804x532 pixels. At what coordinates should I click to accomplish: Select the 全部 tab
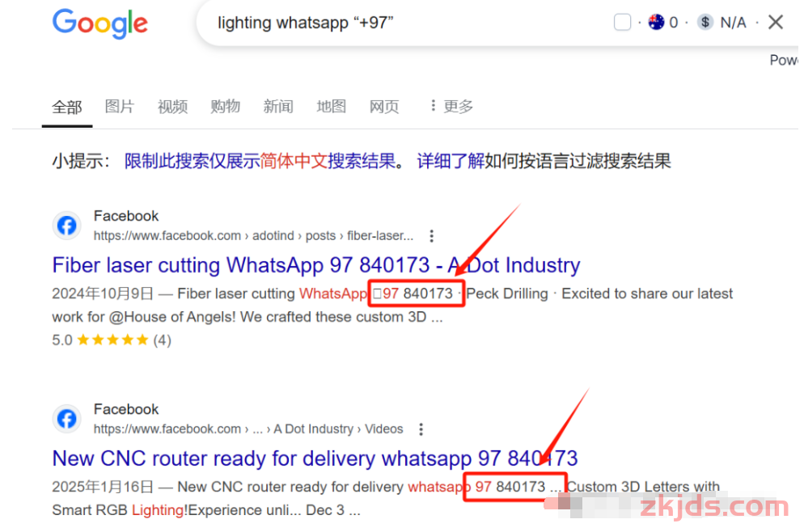point(67,107)
